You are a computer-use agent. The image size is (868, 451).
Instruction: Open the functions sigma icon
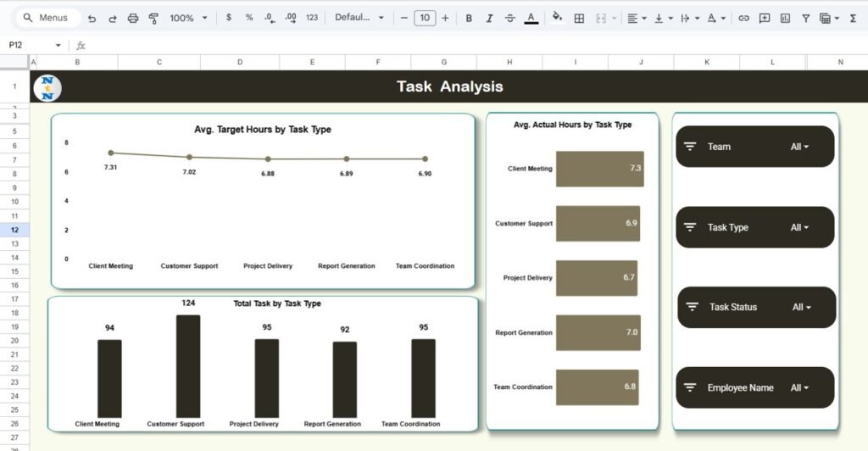coord(853,19)
